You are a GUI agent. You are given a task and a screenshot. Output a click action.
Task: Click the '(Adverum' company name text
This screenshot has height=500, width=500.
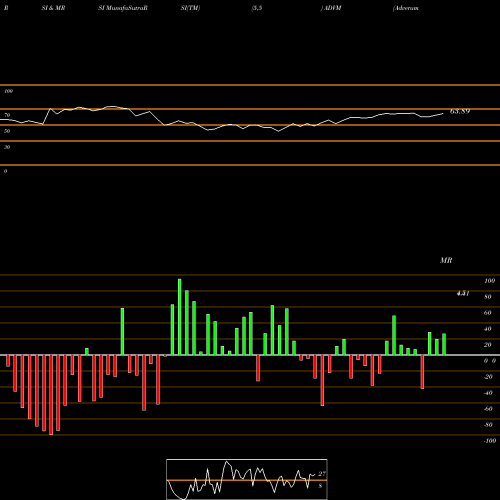pos(406,8)
